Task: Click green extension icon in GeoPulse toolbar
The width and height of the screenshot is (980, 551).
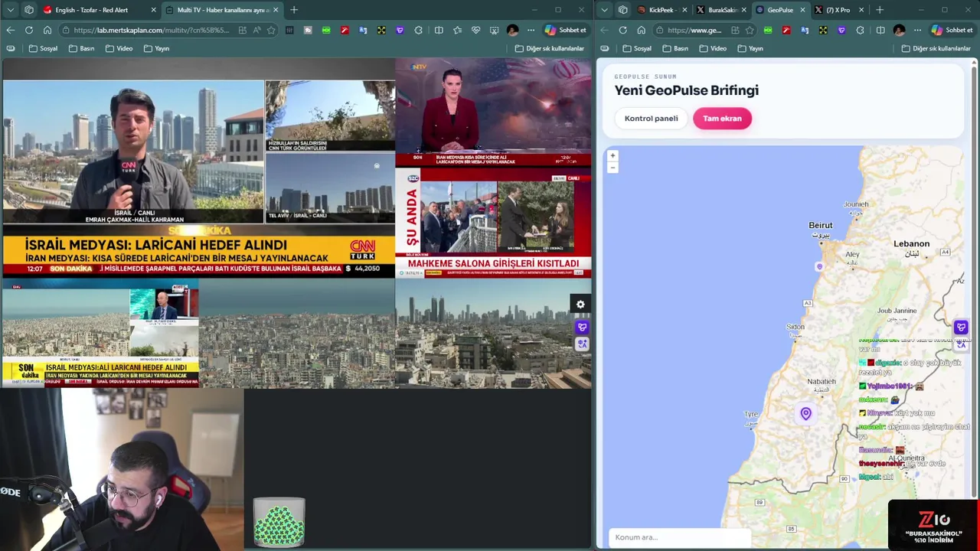Action: [768, 30]
